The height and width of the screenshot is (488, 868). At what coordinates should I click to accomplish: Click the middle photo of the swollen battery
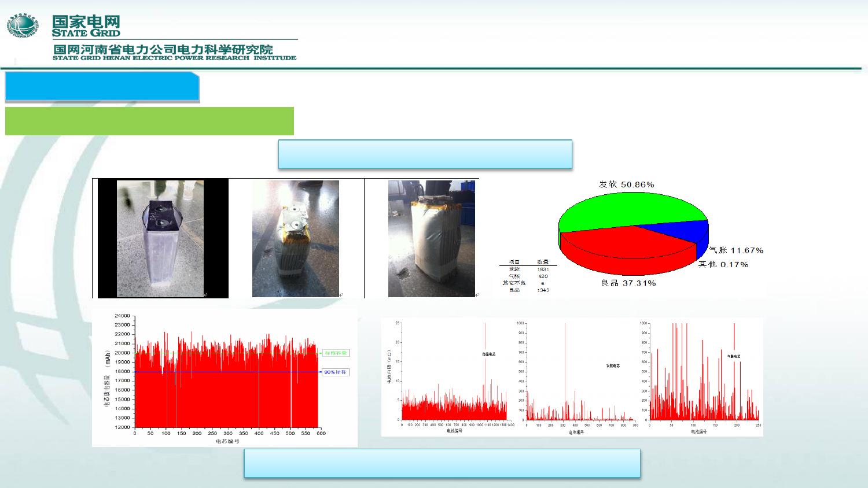click(296, 238)
